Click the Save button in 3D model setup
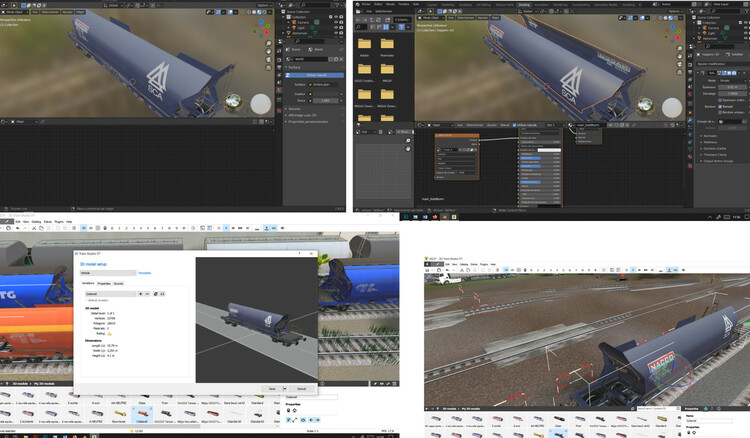 (x=272, y=389)
